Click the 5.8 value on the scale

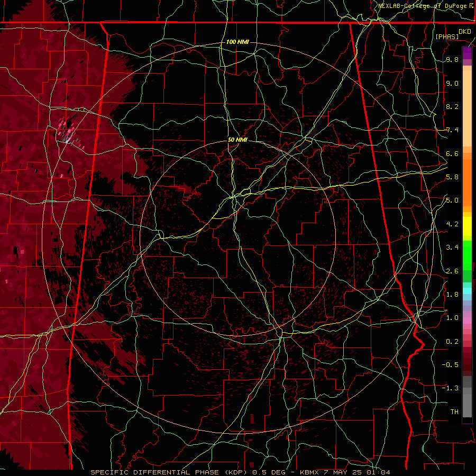click(452, 177)
